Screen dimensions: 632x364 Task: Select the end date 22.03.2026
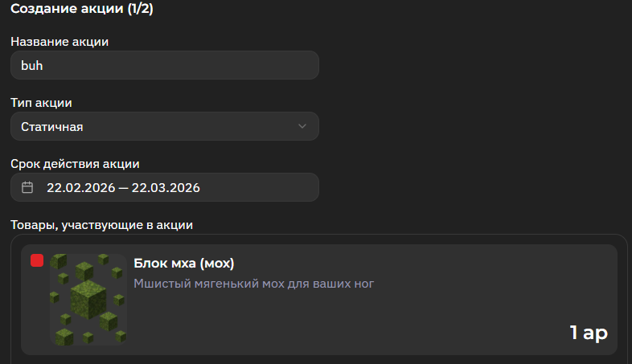point(166,188)
